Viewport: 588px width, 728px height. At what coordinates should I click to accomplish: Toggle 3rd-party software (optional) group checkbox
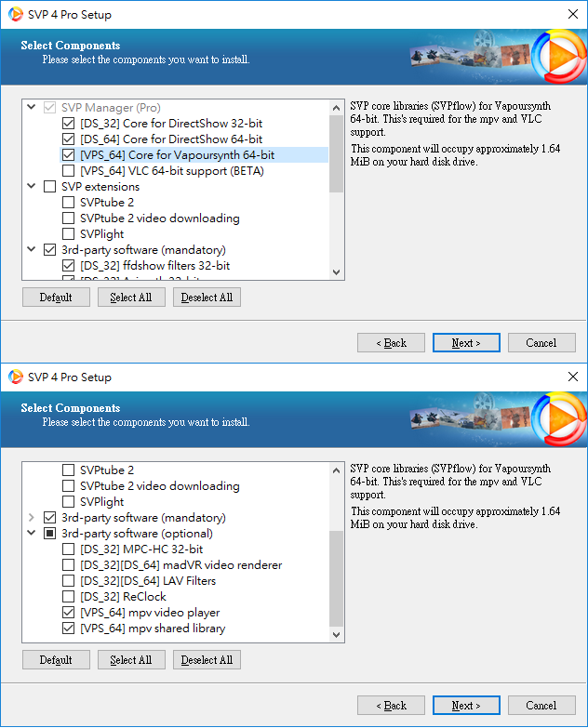[49, 534]
